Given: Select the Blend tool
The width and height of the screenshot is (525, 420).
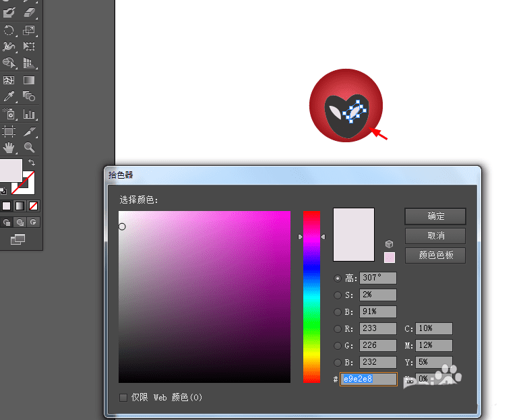Looking at the screenshot, I should pos(29,97).
